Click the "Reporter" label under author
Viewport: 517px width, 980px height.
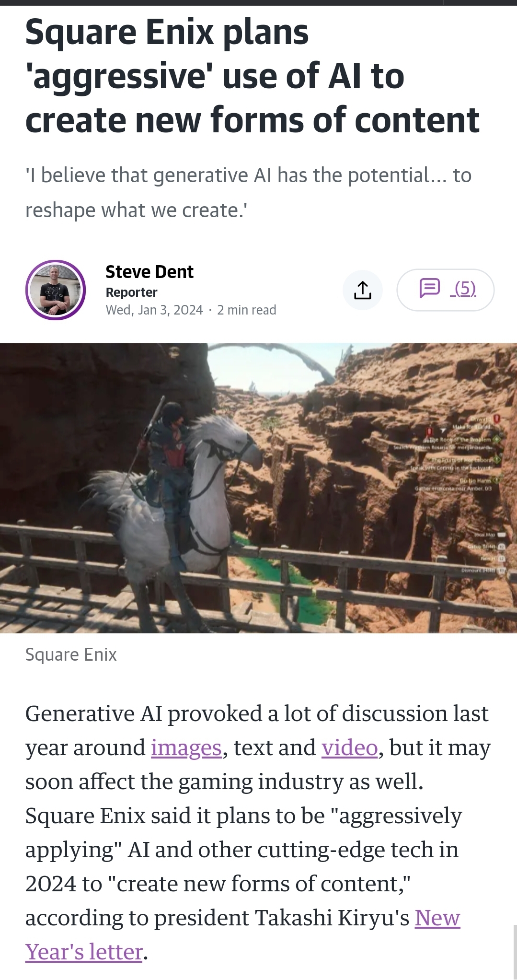(x=131, y=292)
